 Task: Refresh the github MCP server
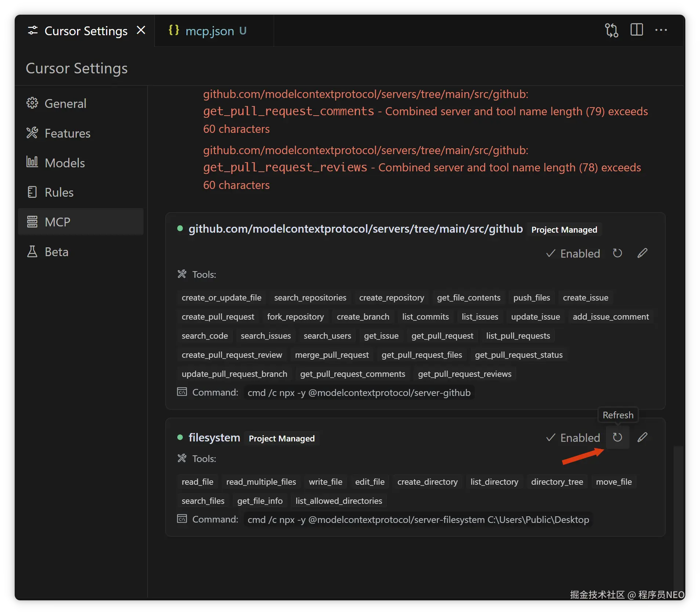617,253
